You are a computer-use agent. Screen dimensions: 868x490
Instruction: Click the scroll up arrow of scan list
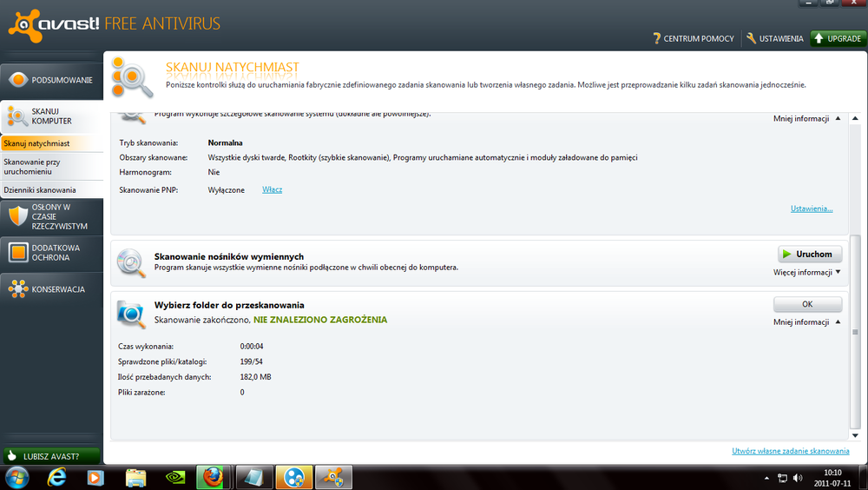point(855,118)
